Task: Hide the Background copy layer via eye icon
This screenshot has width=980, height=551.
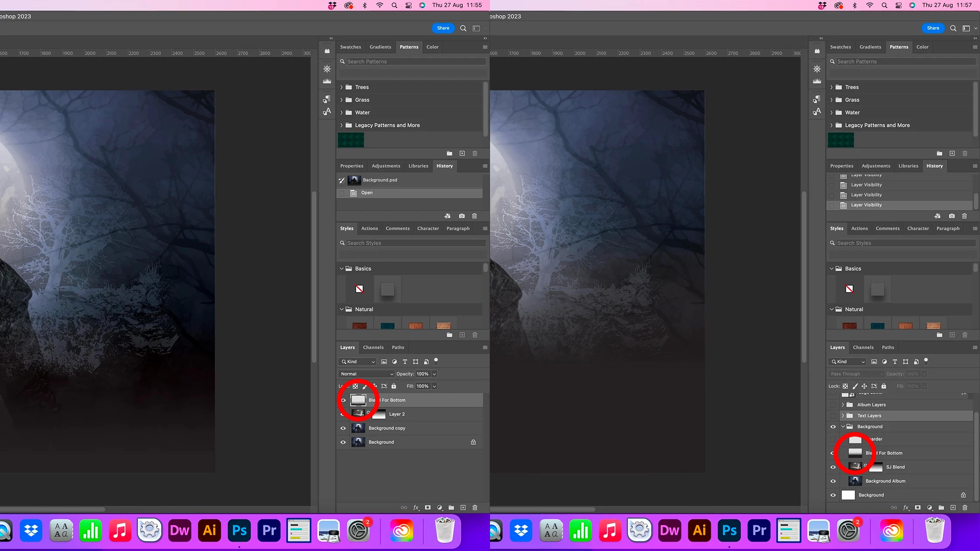Action: pos(343,428)
